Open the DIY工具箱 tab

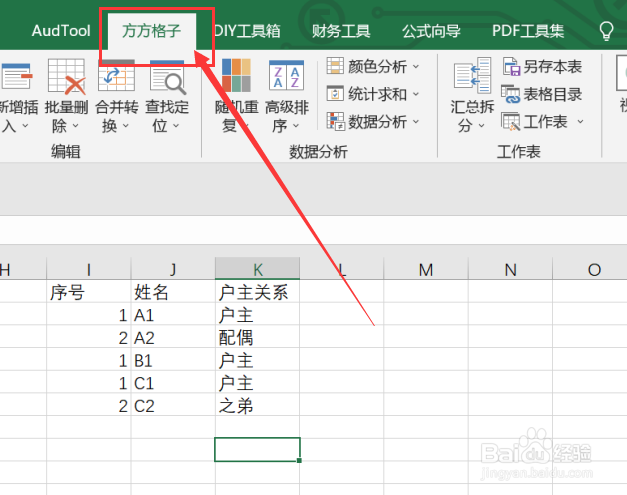click(x=247, y=31)
